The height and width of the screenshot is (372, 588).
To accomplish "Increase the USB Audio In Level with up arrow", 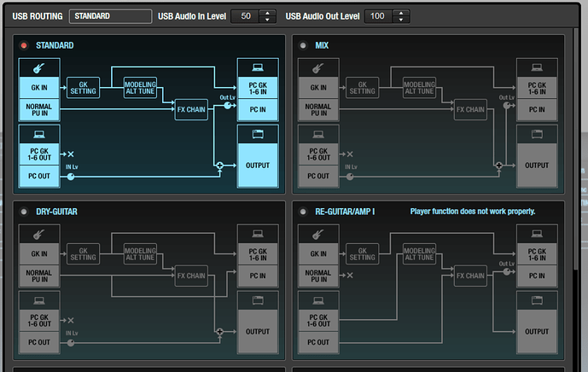I will click(x=266, y=13).
